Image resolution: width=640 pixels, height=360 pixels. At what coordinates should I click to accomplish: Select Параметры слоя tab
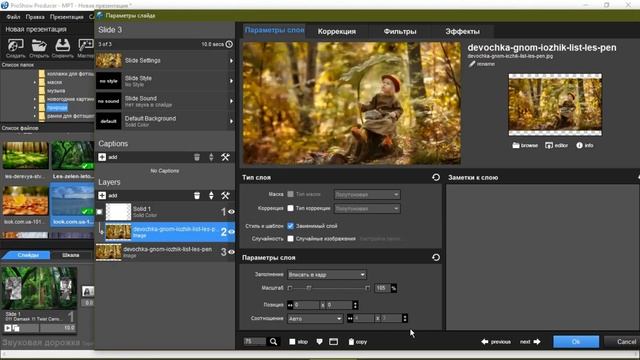(274, 31)
